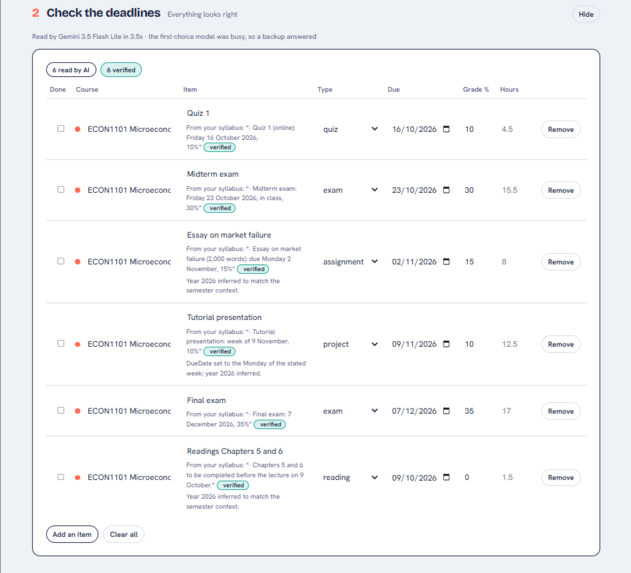Open the type dropdown showing project

tap(350, 344)
